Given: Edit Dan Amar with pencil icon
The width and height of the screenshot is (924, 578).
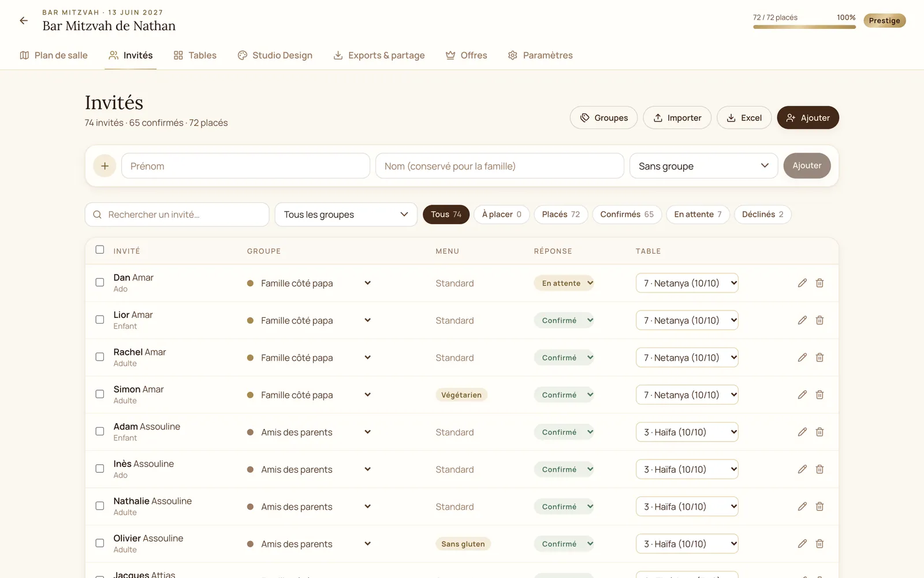Looking at the screenshot, I should coord(802,283).
